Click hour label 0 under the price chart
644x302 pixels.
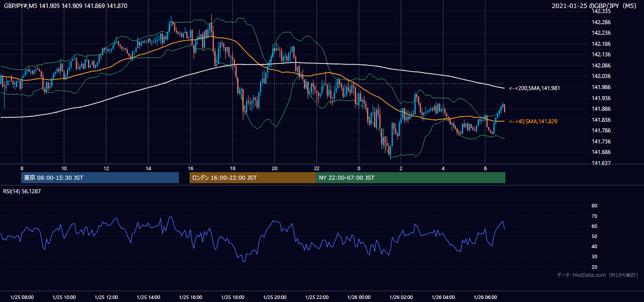(359, 168)
